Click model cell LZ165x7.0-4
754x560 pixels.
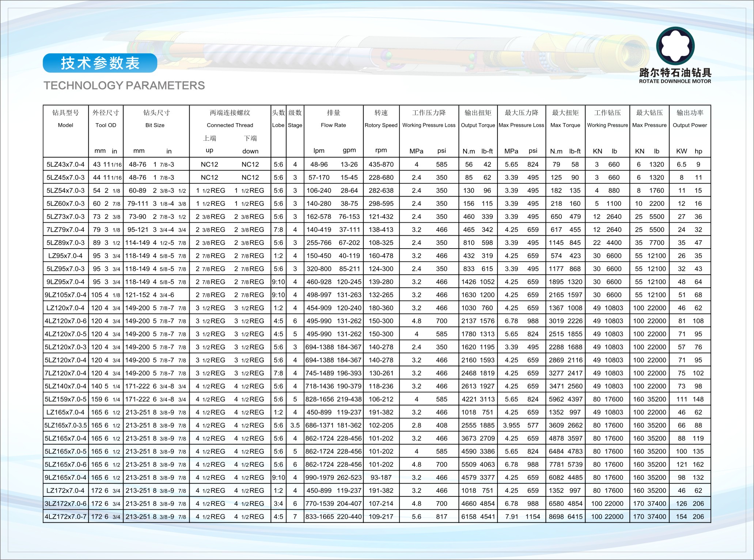tap(66, 412)
